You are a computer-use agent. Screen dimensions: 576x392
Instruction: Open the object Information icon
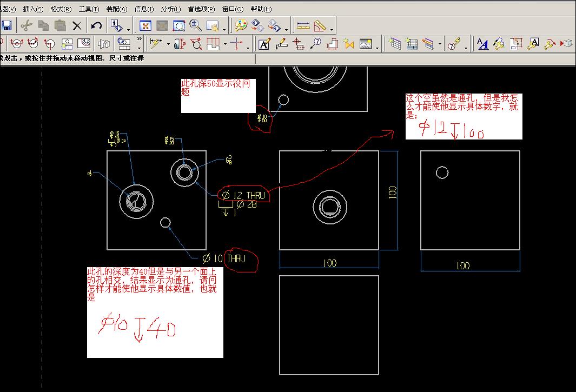tap(116, 26)
